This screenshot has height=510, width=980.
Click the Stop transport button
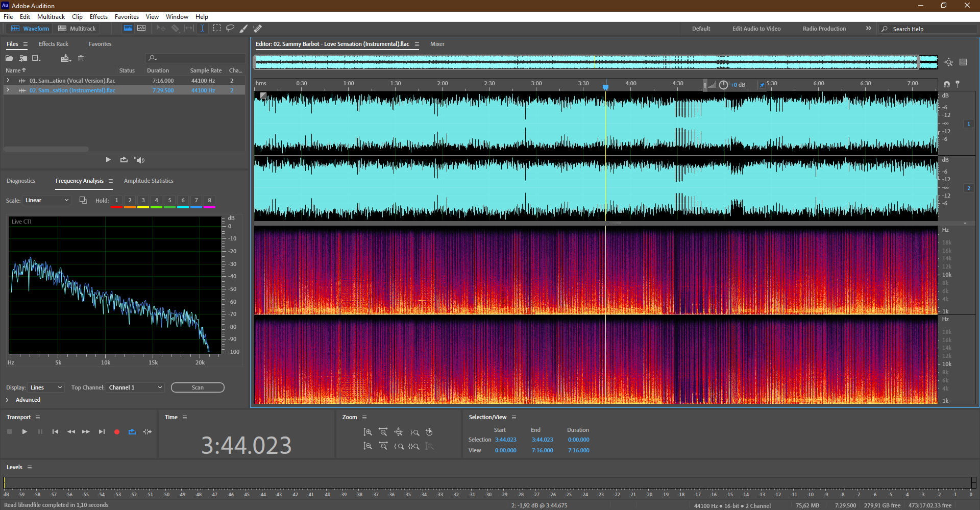click(x=9, y=432)
